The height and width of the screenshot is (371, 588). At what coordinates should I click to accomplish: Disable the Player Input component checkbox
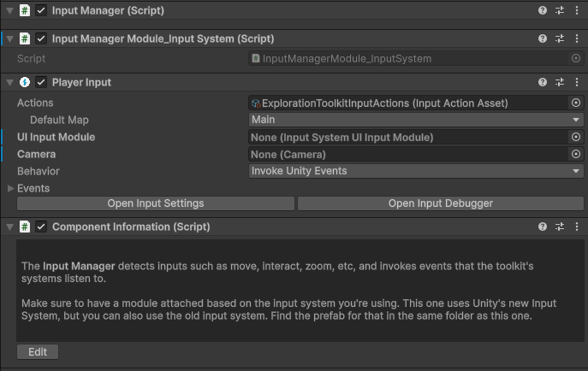click(41, 82)
